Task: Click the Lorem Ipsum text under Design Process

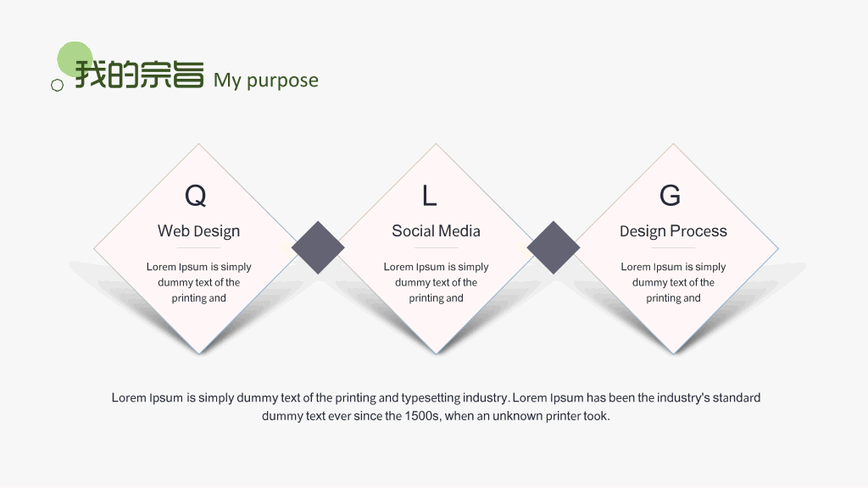Action: pos(673,282)
